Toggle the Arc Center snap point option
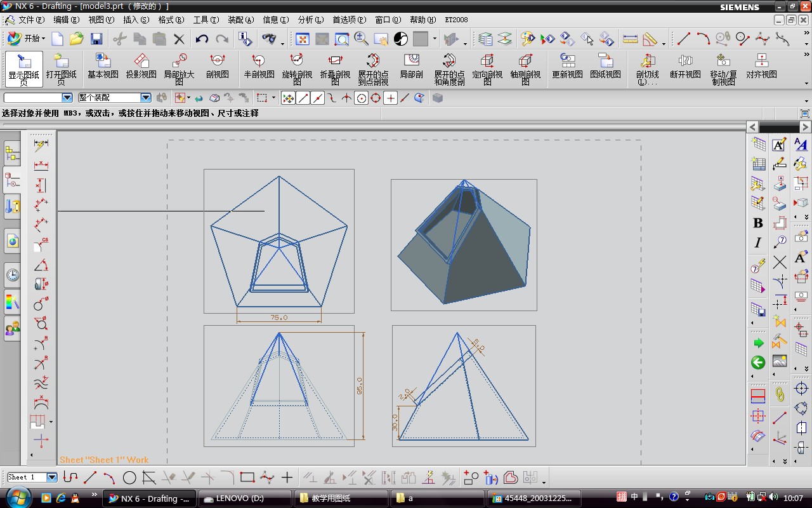 point(362,98)
